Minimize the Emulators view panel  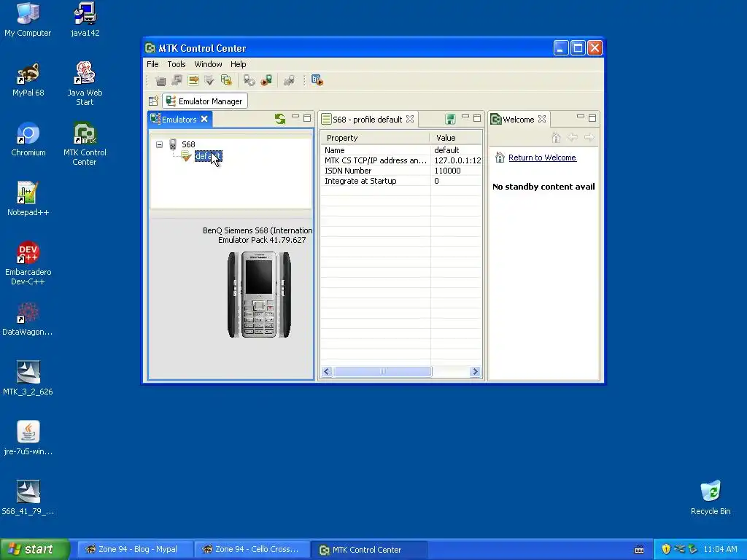[x=295, y=117]
